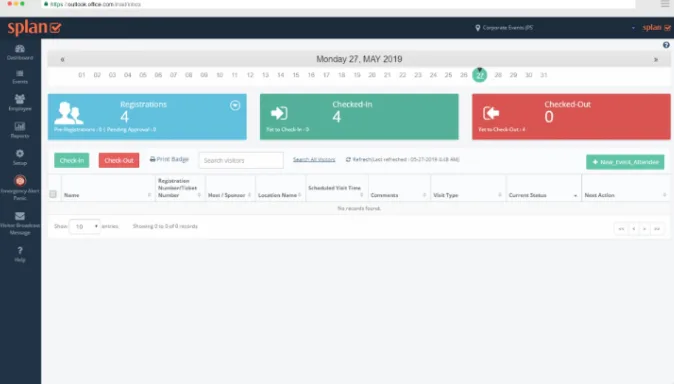The image size is (674, 384).
Task: Click the Checked-In arrow icon
Action: (279, 114)
